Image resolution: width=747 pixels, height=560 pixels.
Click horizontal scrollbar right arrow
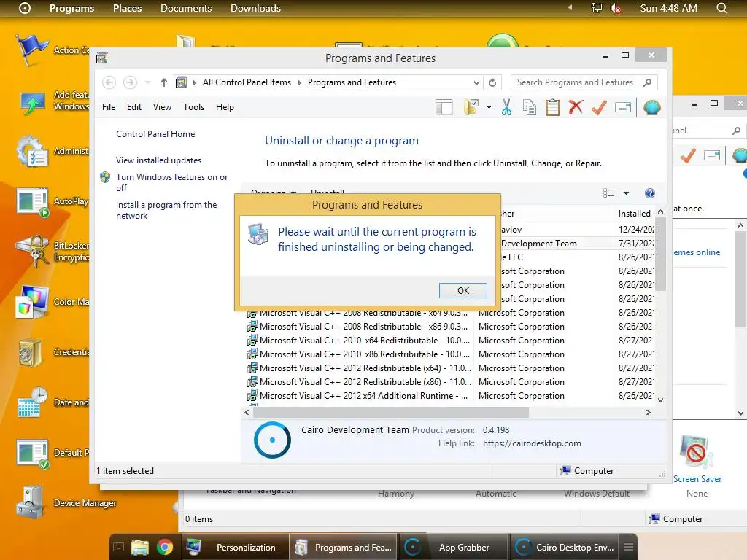tap(648, 413)
